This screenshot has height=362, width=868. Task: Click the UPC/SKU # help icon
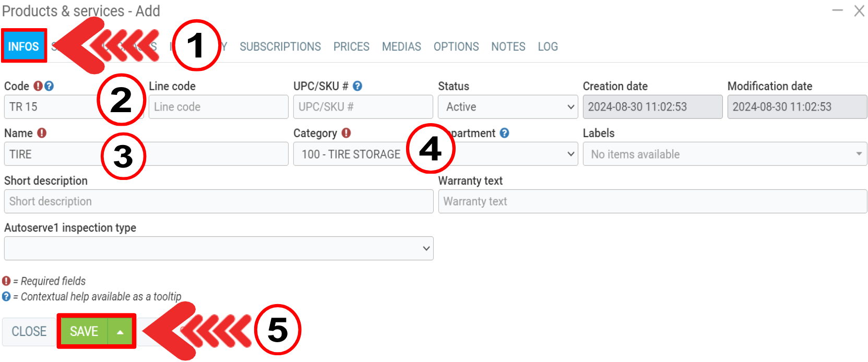point(358,86)
